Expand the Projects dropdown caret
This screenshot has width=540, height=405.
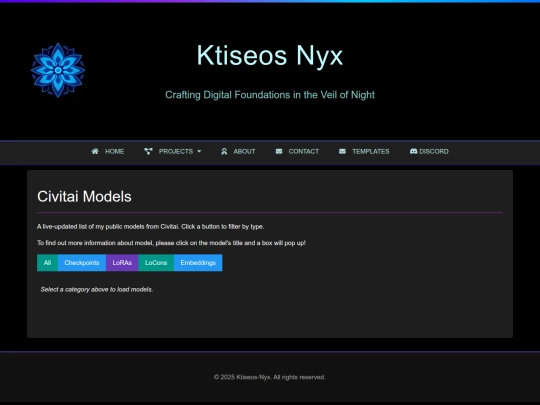point(199,152)
